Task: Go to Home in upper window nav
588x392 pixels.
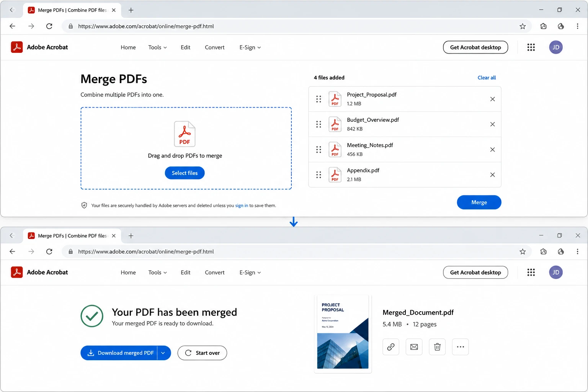Action: tap(128, 47)
